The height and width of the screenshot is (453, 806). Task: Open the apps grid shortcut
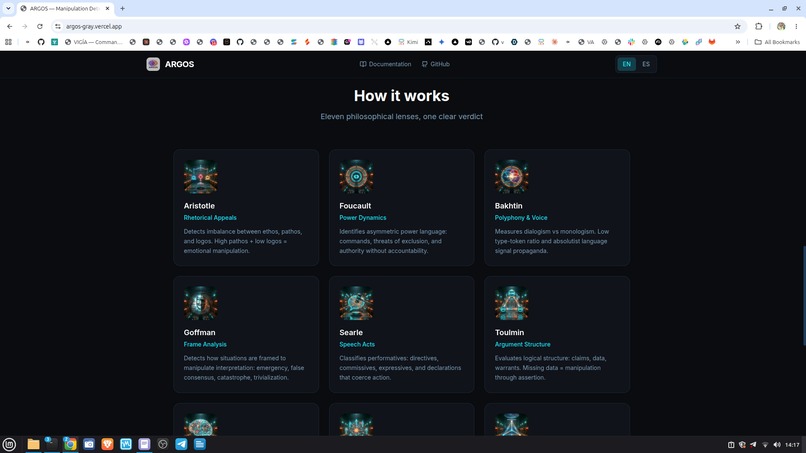click(8, 42)
